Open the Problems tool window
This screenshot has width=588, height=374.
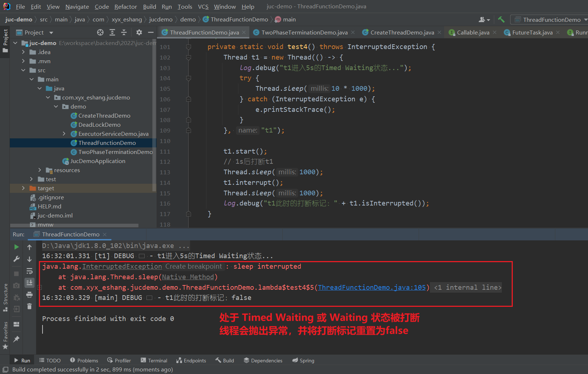click(84, 360)
